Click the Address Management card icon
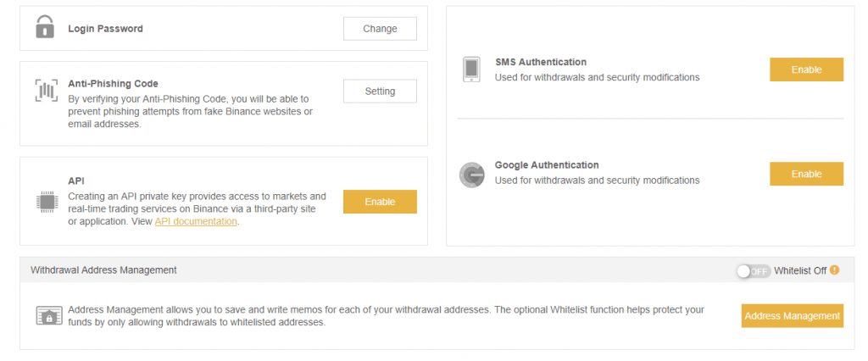The width and height of the screenshot is (868, 361). 48,316
